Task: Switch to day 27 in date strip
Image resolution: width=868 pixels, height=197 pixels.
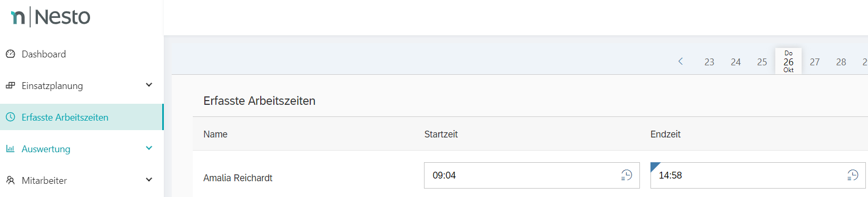Action: tap(815, 62)
